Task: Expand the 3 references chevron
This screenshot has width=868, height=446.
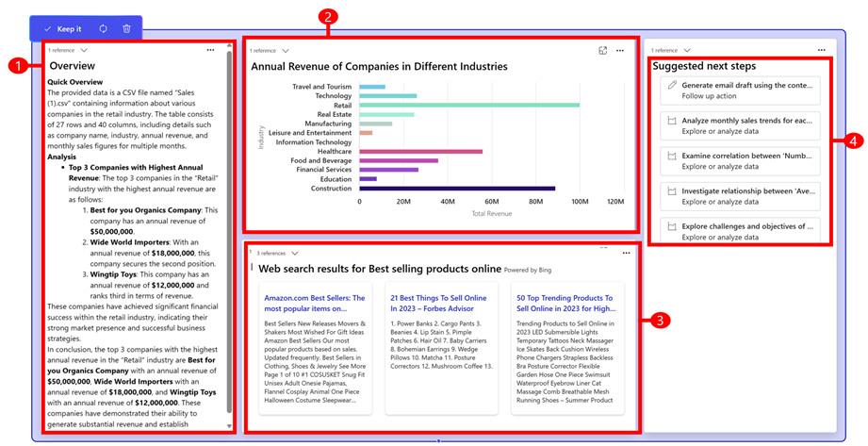Action: coord(295,254)
